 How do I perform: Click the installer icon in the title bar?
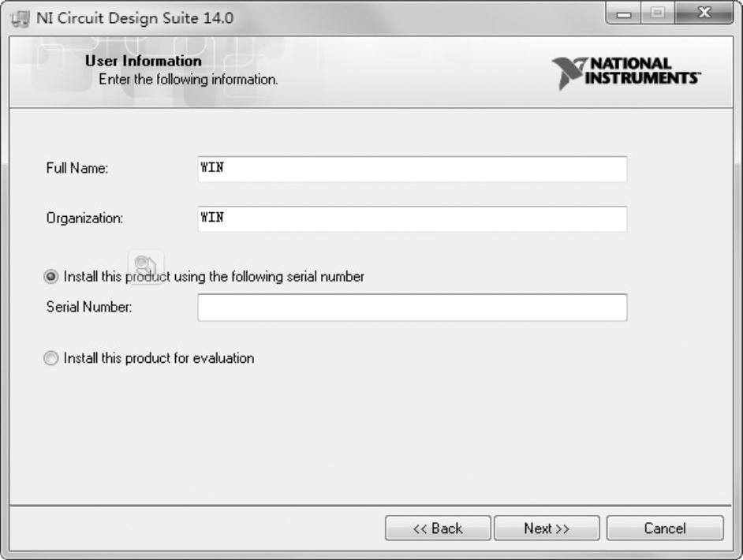pyautogui.click(x=20, y=18)
